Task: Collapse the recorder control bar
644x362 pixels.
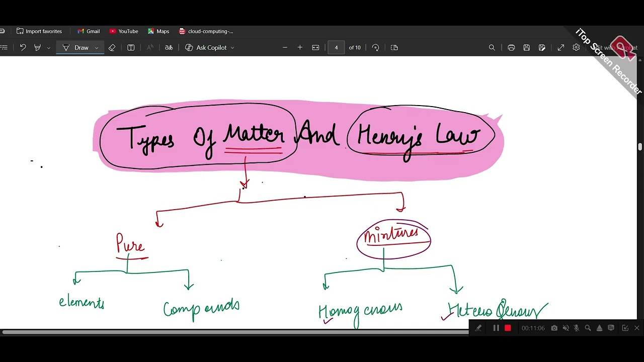Action: point(625,328)
